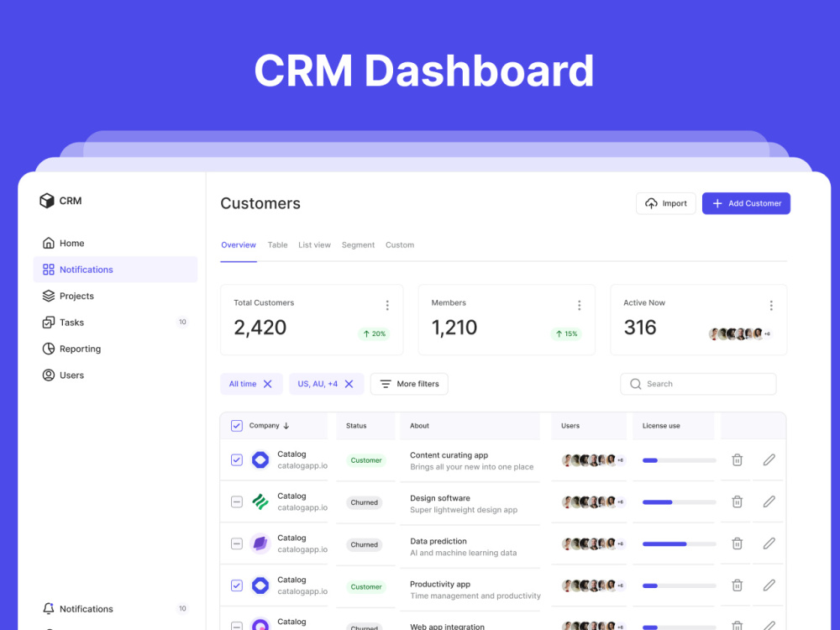
Task: Click the Add Customer button
Action: click(x=746, y=203)
